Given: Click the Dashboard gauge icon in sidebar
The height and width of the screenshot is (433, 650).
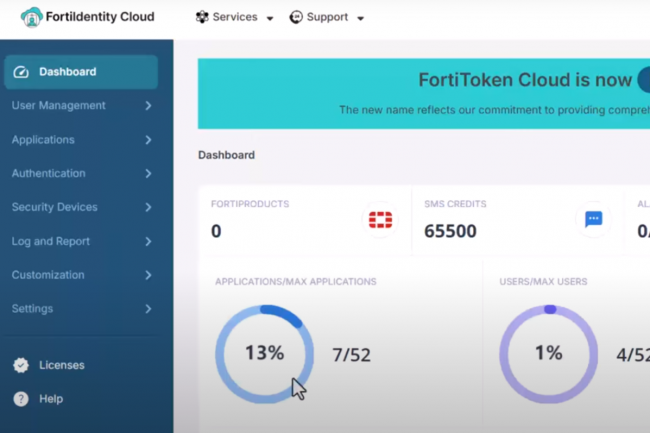Looking at the screenshot, I should coord(21,72).
